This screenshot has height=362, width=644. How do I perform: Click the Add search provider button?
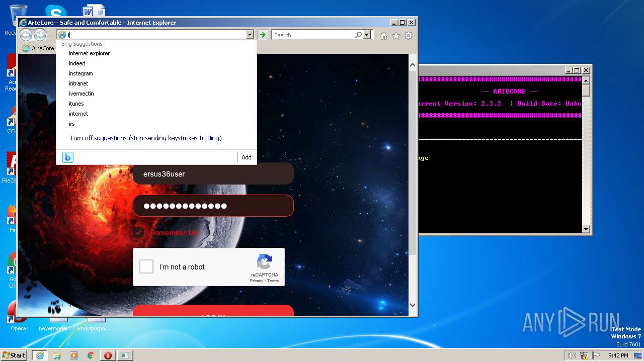(x=247, y=157)
